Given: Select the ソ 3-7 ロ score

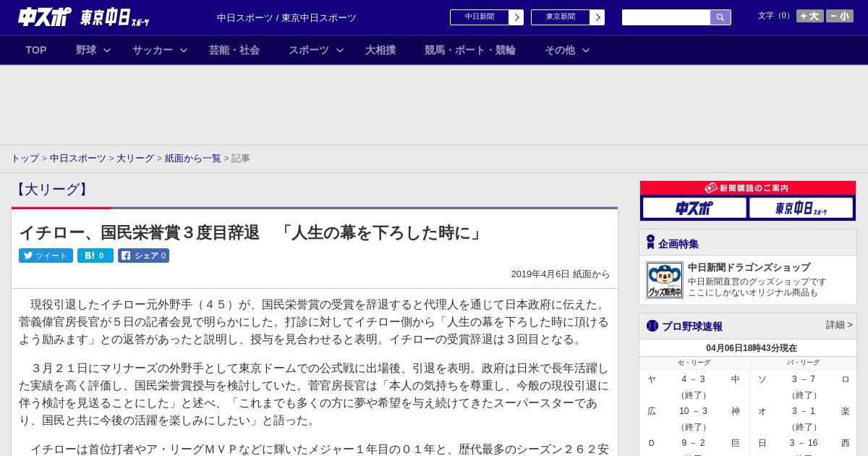Looking at the screenshot, I should 804,379.
